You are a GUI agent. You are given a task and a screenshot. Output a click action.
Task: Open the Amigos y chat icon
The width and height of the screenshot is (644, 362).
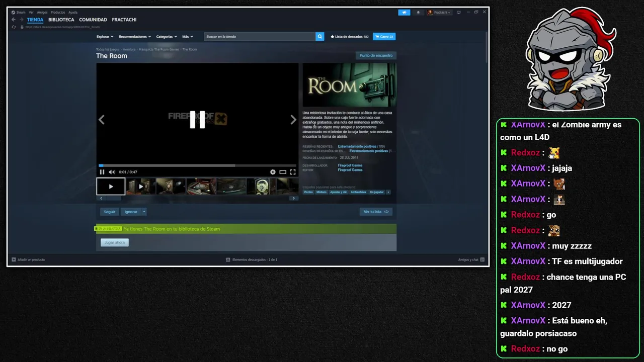[482, 259]
